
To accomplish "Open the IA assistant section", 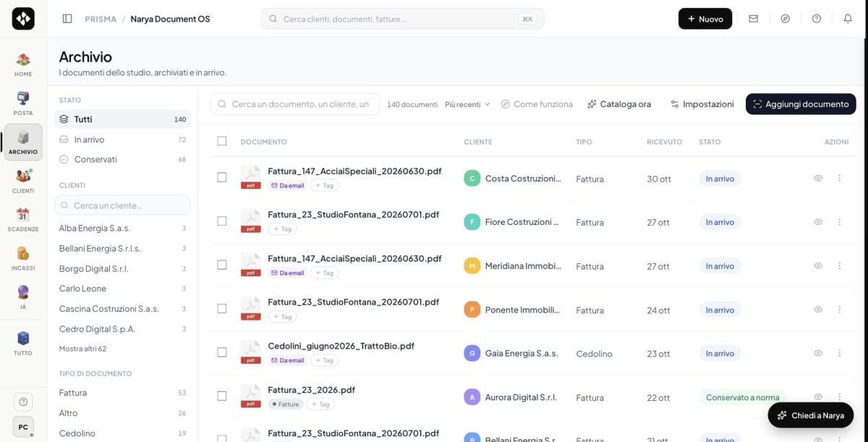I will tap(23, 297).
